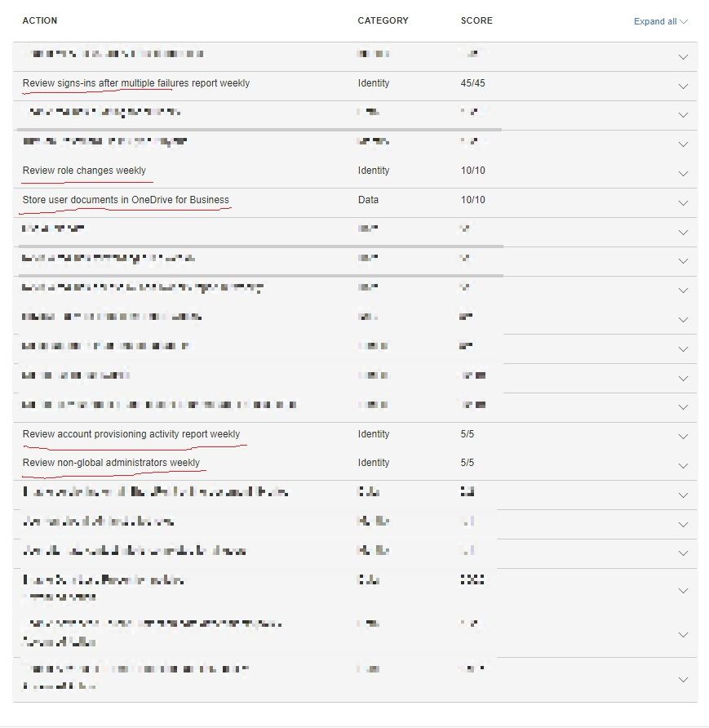The width and height of the screenshot is (709, 728).
Task: Click the Data category label for OneDrive action
Action: click(x=367, y=200)
